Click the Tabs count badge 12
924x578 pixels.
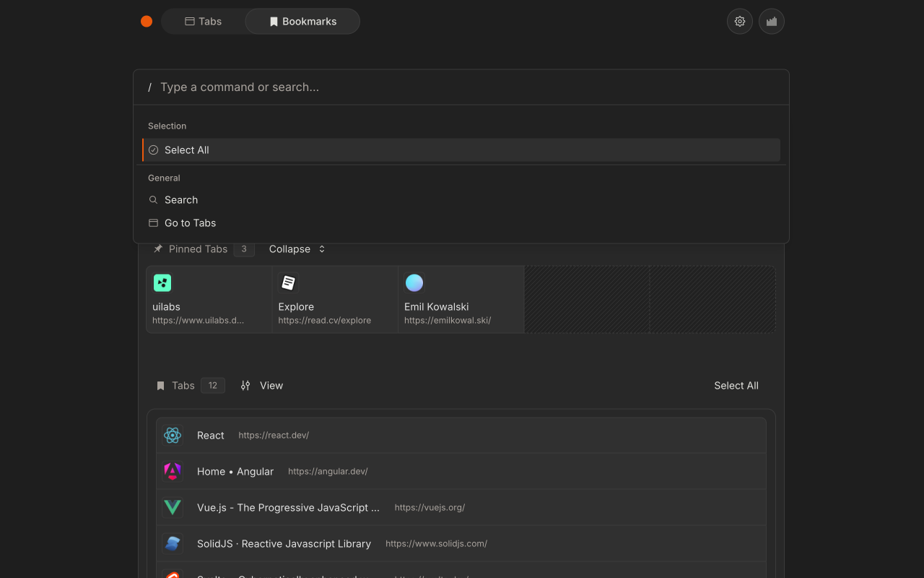pyautogui.click(x=213, y=386)
